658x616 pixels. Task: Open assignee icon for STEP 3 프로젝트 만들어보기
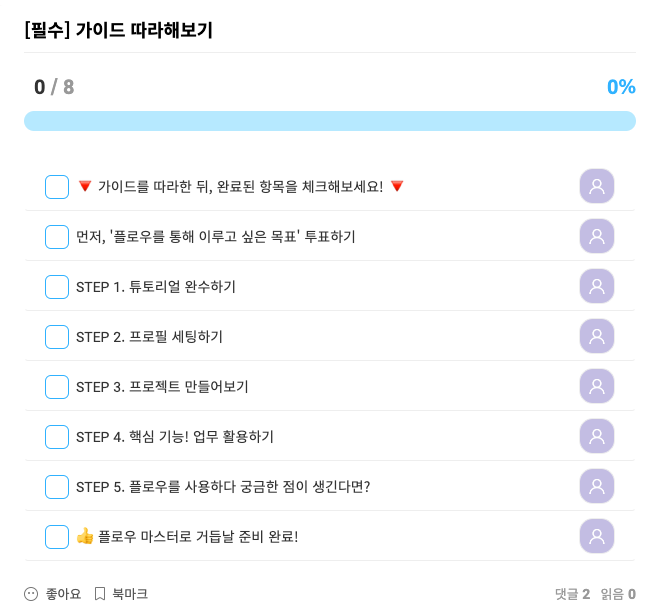(x=597, y=386)
